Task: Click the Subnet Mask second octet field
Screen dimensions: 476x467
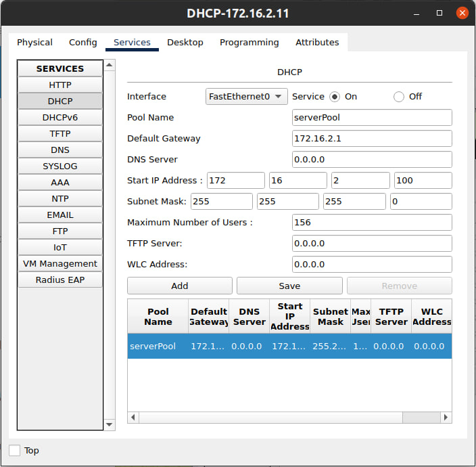Action: [x=288, y=201]
